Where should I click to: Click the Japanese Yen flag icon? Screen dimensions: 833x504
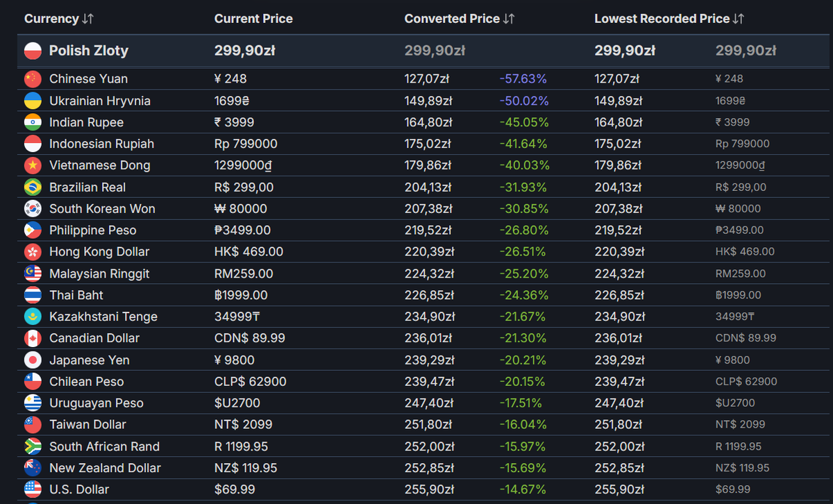pos(33,360)
